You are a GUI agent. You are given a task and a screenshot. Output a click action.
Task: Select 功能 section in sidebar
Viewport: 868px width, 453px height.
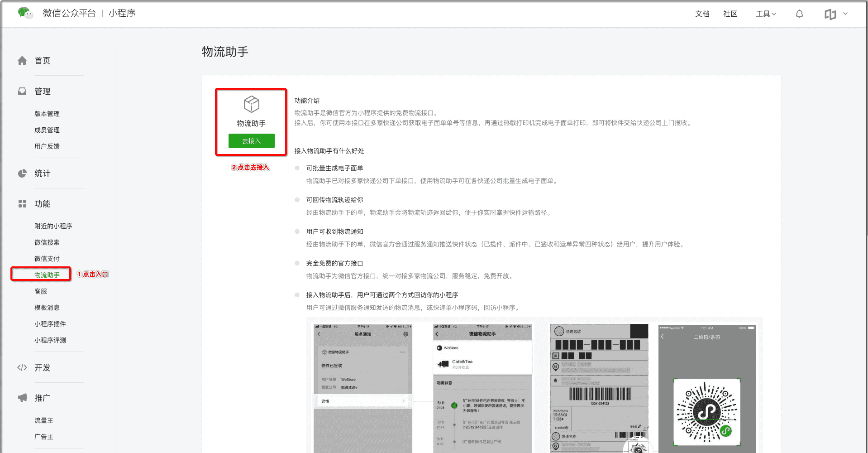[x=43, y=204]
